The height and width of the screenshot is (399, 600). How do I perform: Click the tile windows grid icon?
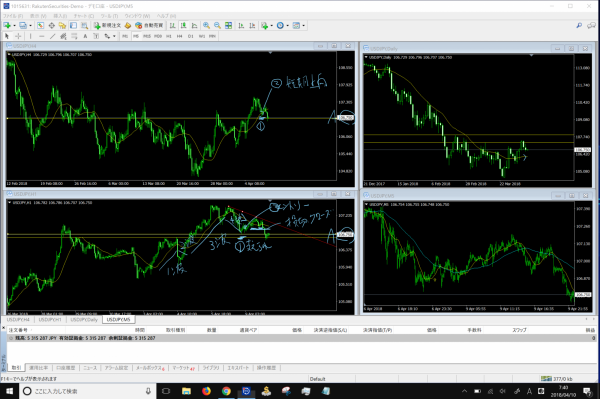(228, 25)
